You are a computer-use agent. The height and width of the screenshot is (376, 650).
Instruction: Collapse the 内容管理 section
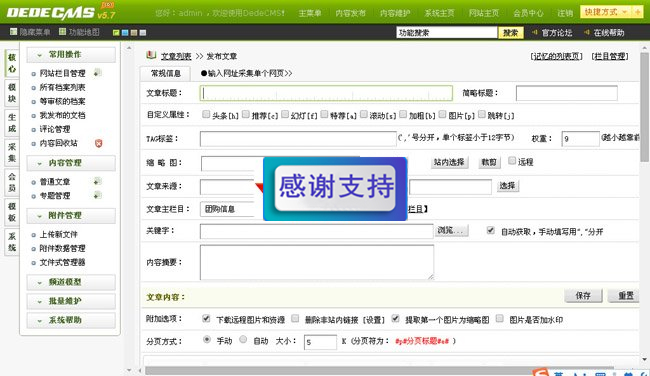pyautogui.click(x=71, y=163)
